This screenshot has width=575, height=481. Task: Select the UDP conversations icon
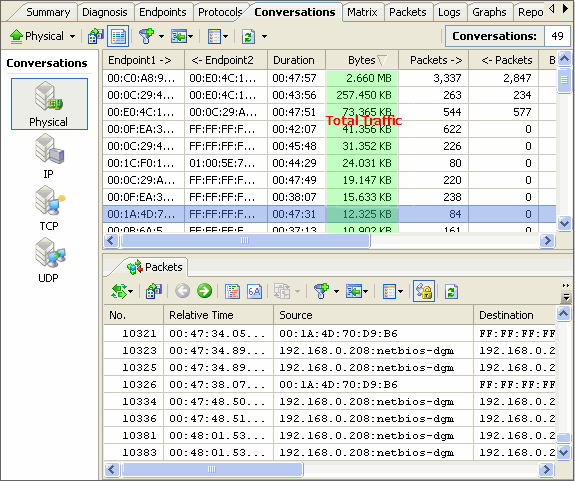pyautogui.click(x=49, y=260)
